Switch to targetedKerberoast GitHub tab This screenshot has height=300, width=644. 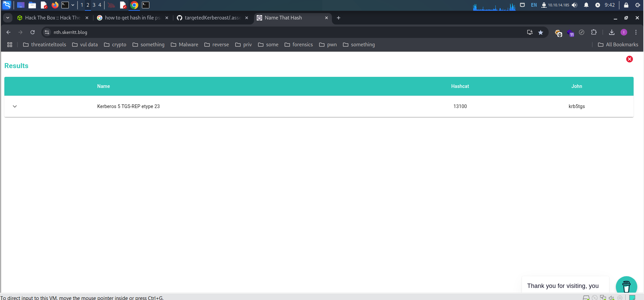(x=212, y=18)
